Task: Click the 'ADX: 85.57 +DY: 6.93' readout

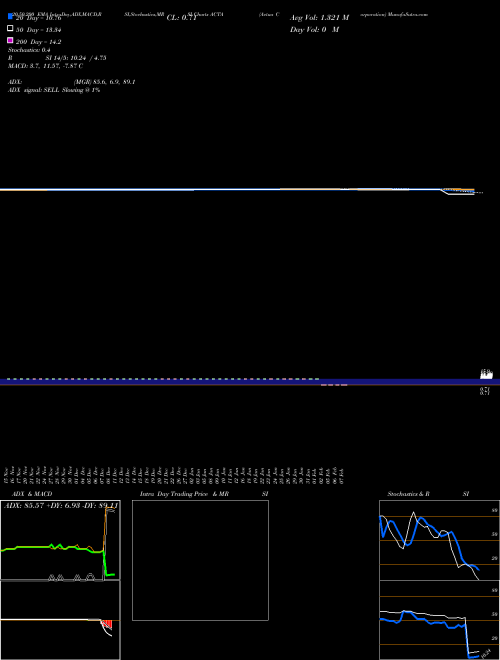Action: pyautogui.click(x=61, y=505)
